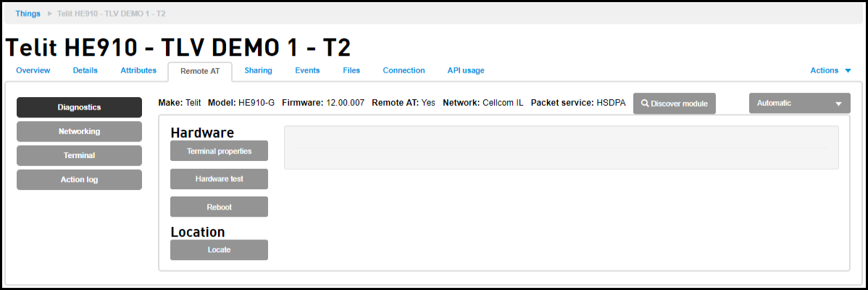Run the Hardware test

[220, 179]
